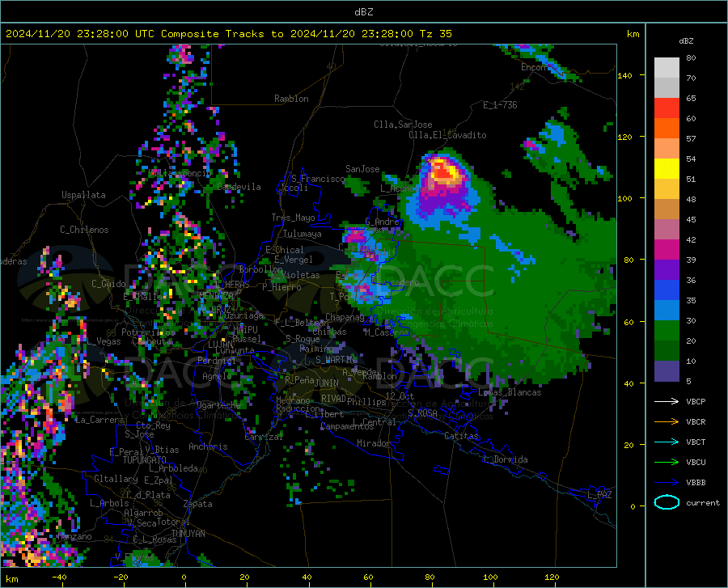Image resolution: width=728 pixels, height=588 pixels.
Task: Click the 'TUNUYAN' city label
Action: pyautogui.click(x=188, y=533)
